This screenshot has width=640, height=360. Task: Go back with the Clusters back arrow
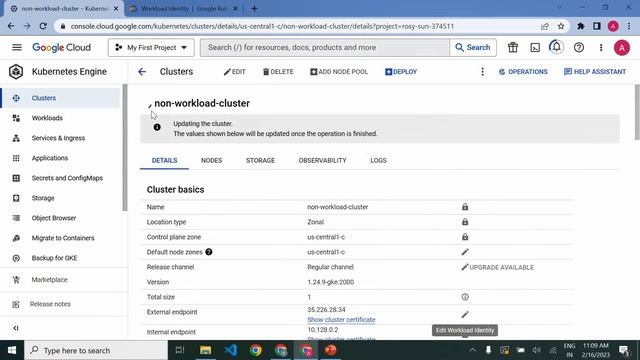click(142, 72)
